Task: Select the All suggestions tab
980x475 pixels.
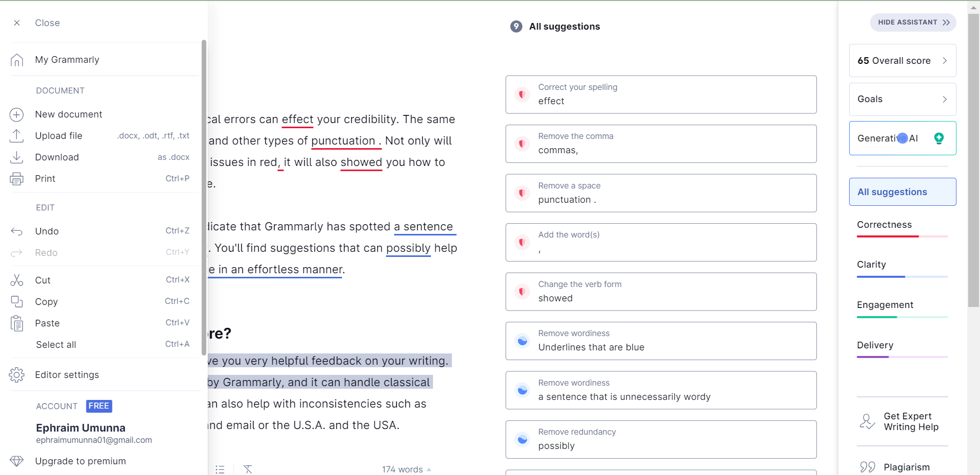Action: pos(903,192)
